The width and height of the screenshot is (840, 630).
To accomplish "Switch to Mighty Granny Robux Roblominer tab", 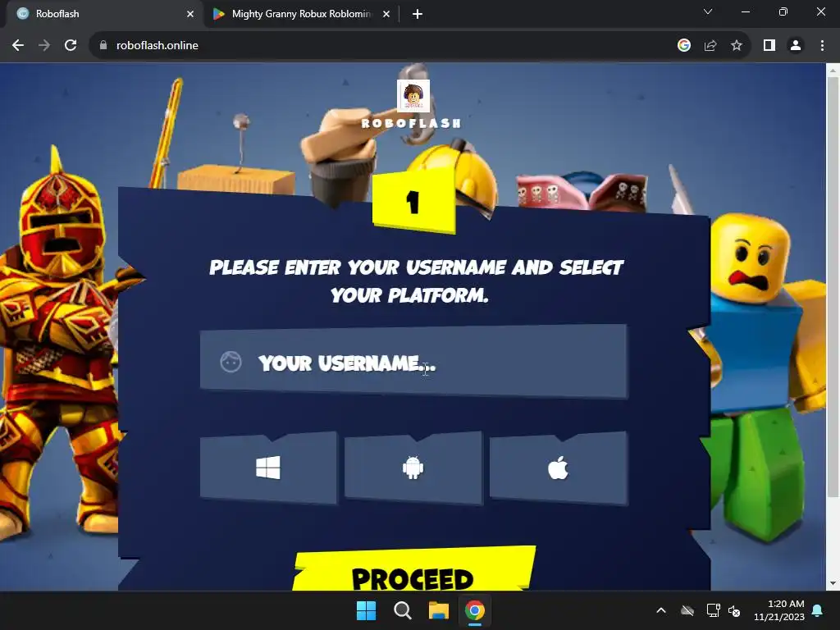I will tap(301, 14).
